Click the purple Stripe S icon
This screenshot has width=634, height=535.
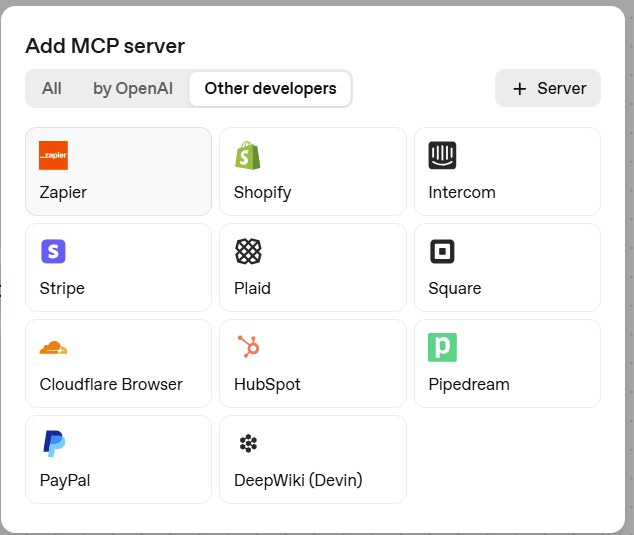coord(53,251)
